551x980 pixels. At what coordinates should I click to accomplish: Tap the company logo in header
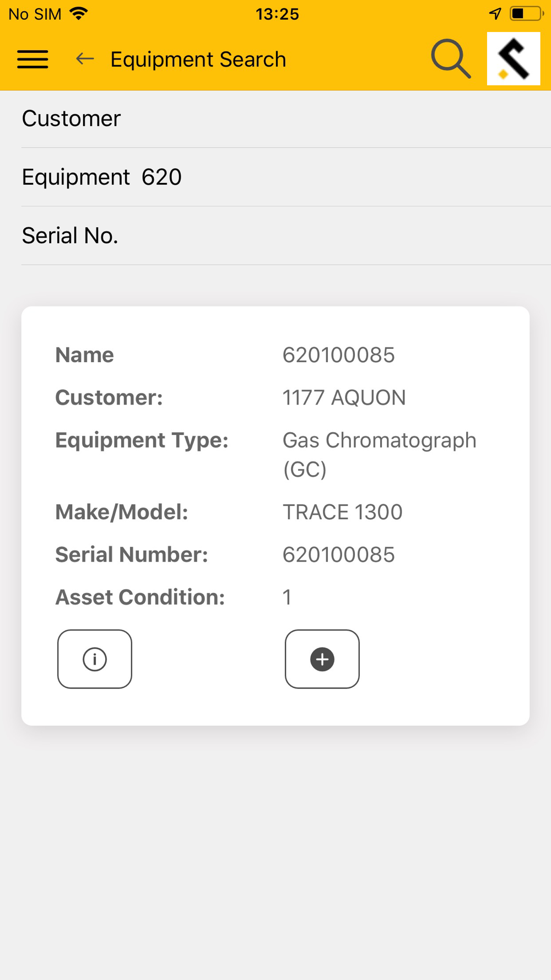pos(514,58)
